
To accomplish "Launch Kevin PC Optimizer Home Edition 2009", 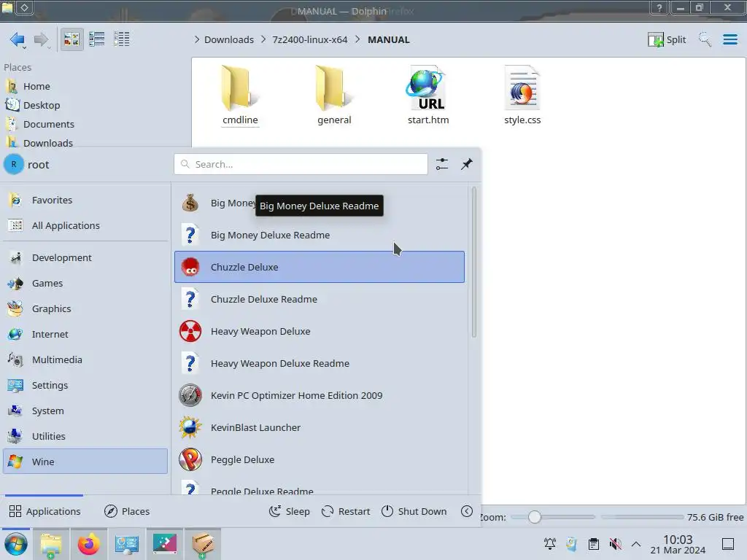I will 320,395.
